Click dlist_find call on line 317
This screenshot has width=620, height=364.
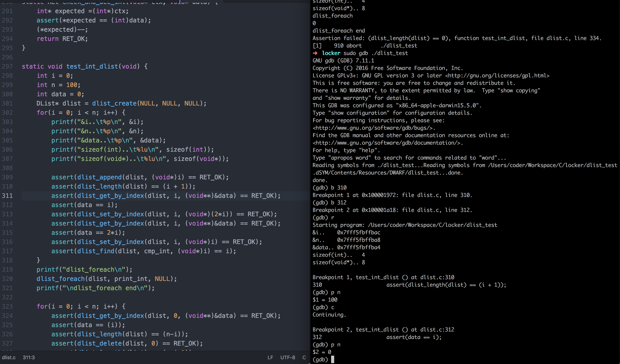point(96,251)
